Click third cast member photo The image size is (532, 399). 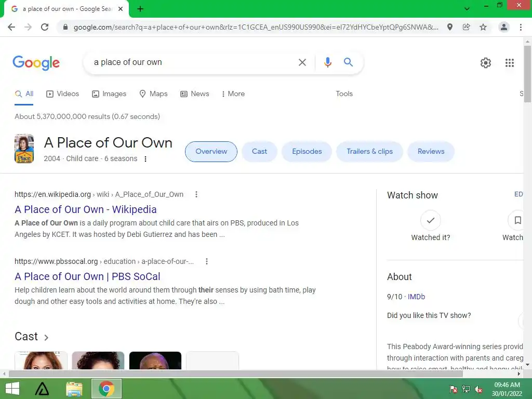coord(155,361)
